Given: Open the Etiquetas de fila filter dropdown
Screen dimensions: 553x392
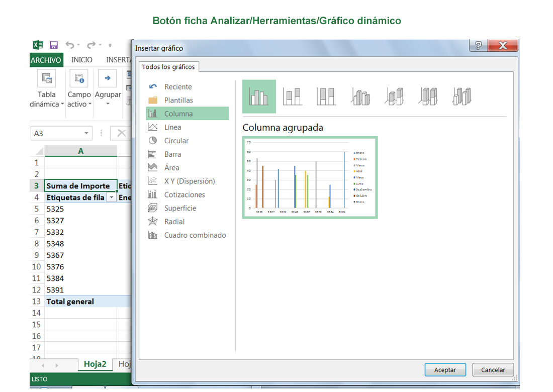Looking at the screenshot, I should coord(112,198).
